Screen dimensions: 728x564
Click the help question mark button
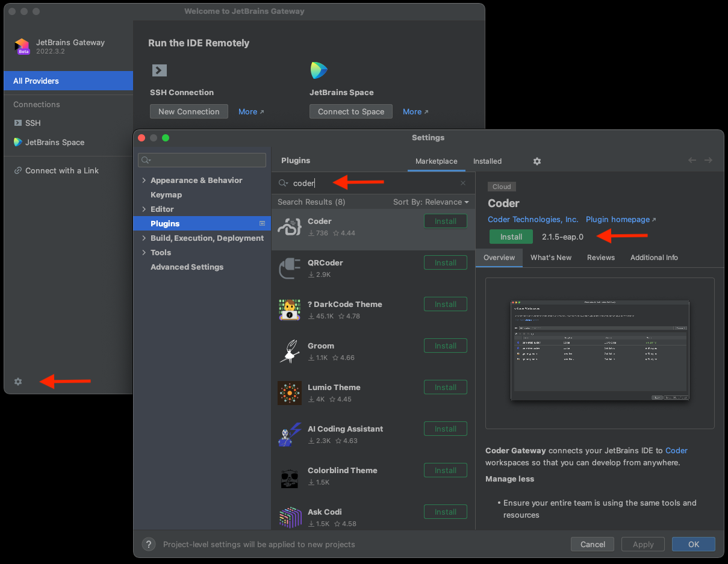tap(149, 544)
